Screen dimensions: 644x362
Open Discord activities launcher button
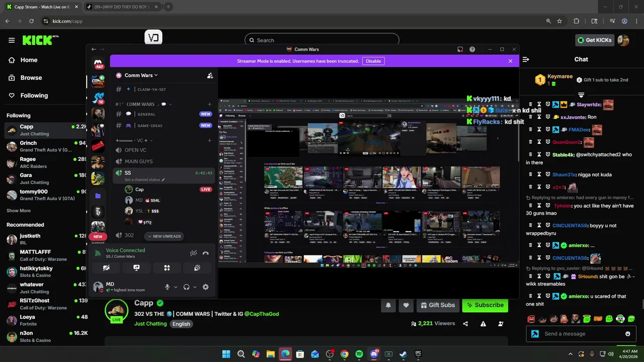[x=167, y=268]
